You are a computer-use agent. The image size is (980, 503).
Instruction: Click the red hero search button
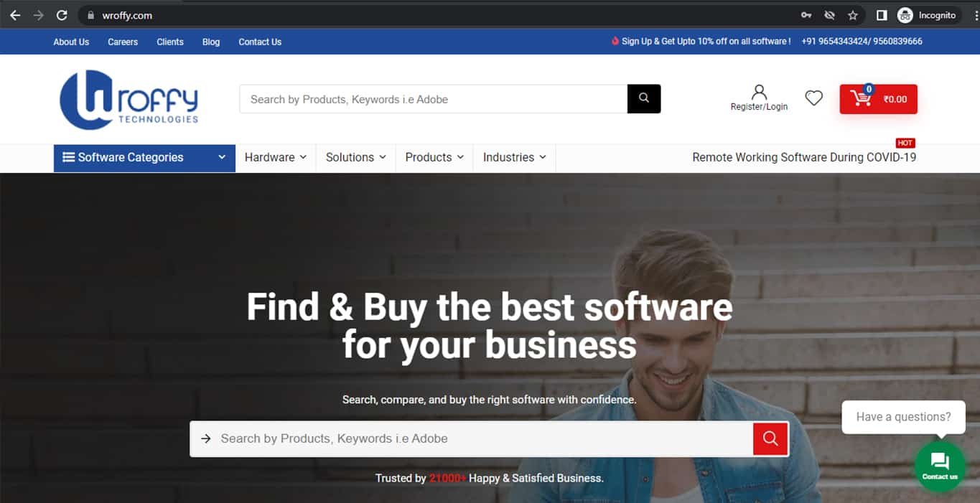(770, 438)
